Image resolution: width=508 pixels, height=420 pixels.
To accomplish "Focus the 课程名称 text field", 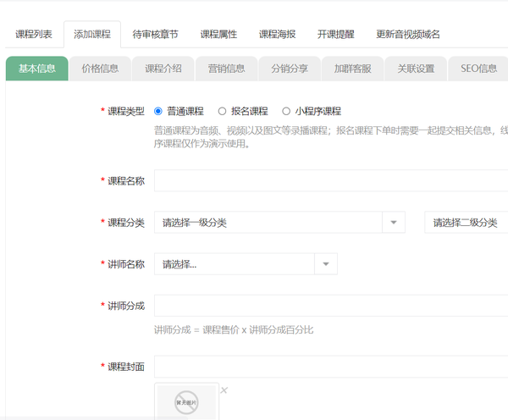I will [331, 180].
